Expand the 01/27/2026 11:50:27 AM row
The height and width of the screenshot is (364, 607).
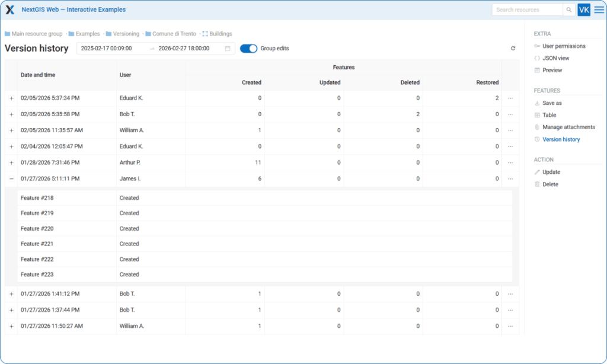(11, 326)
